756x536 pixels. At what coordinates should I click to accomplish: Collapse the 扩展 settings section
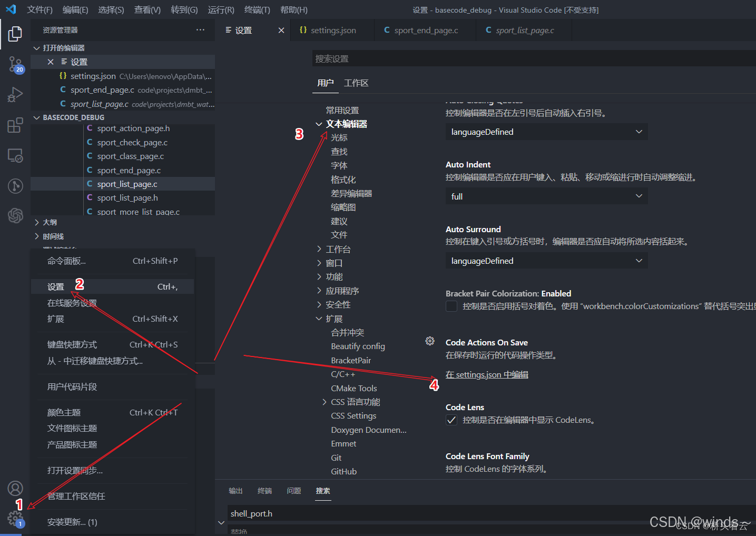pos(319,319)
